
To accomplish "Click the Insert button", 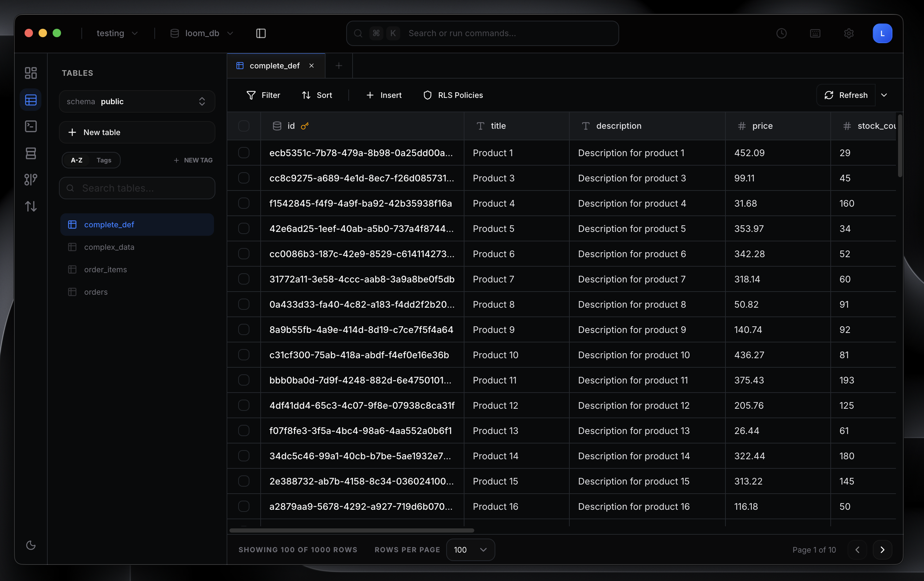I will [x=384, y=95].
